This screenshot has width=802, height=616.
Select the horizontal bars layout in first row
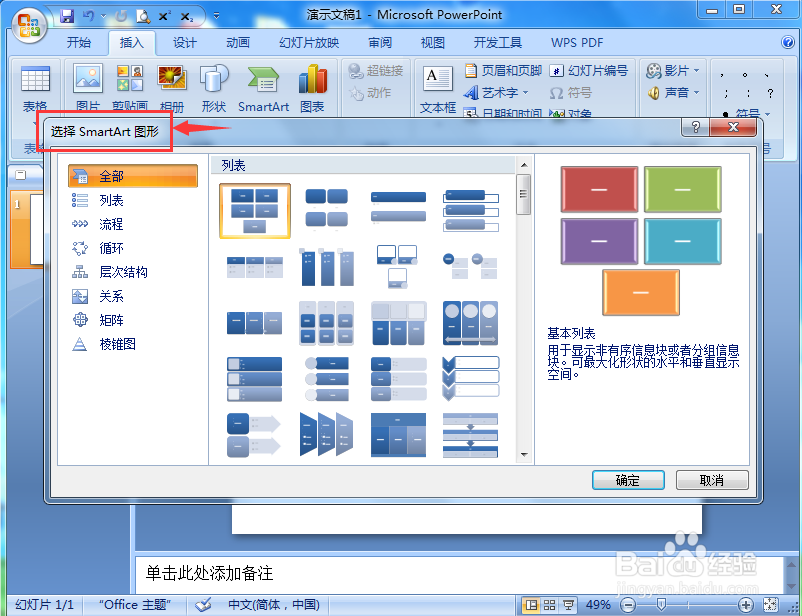[x=398, y=208]
